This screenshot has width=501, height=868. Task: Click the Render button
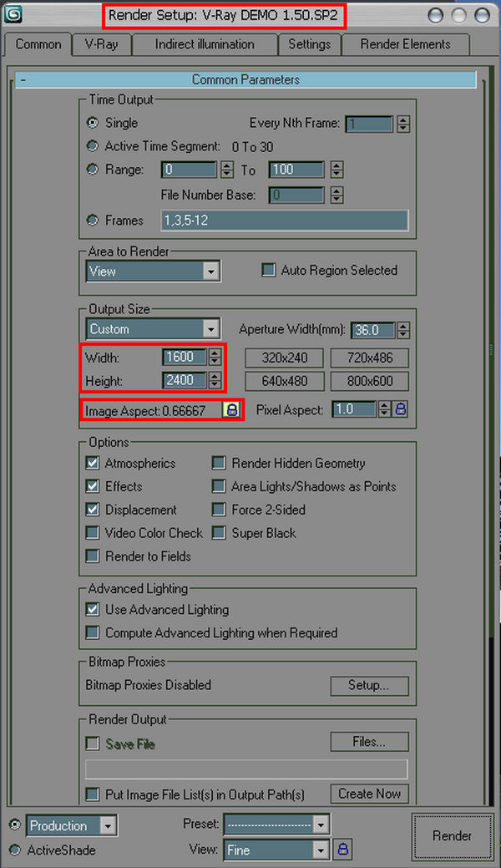pos(453,835)
